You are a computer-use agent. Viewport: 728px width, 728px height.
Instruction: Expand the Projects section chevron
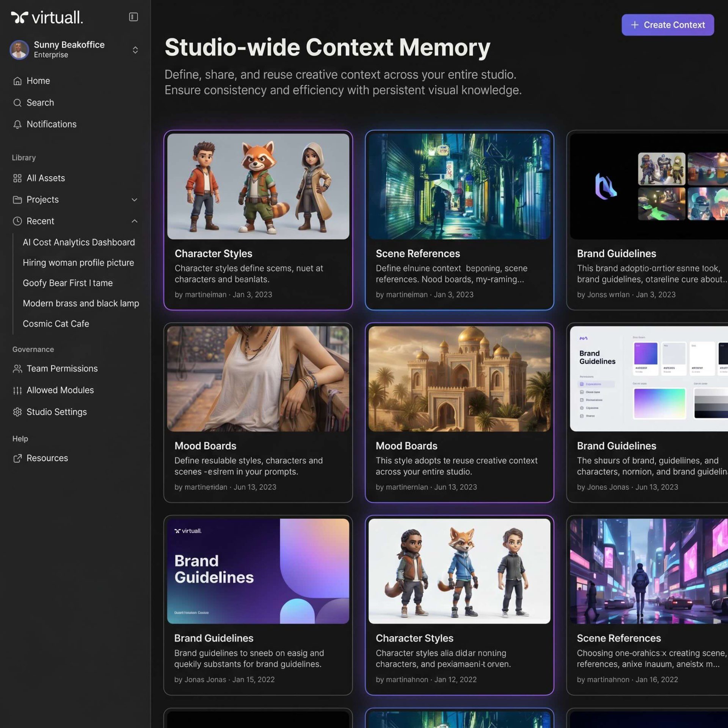tap(134, 200)
